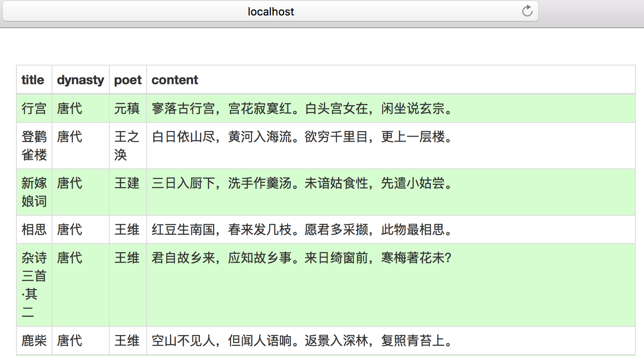Select dynasty cell 唐代 in 鹿柴 row
Viewport: 644px width, 356px height.
81,341
